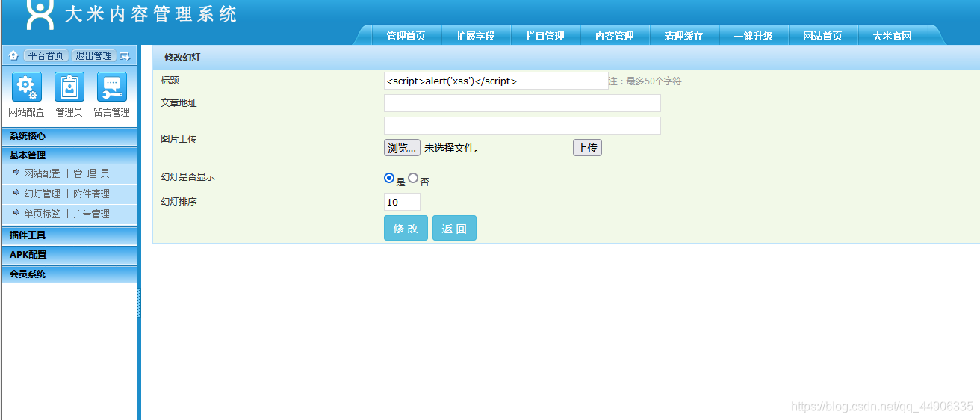The width and height of the screenshot is (980, 420).
Task: Expand the 会员系统 sidebar section
Action: pos(69,274)
